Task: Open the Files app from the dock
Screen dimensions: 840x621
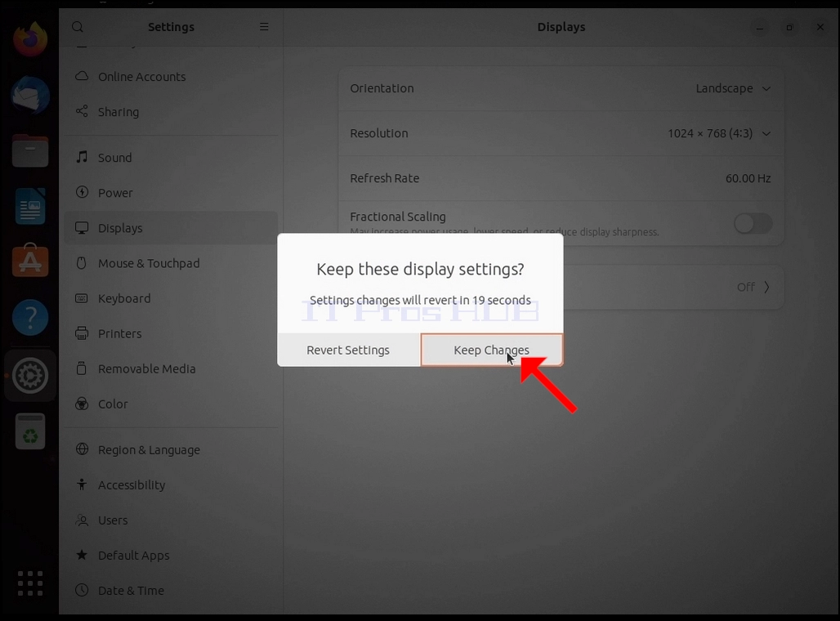Action: click(x=30, y=151)
